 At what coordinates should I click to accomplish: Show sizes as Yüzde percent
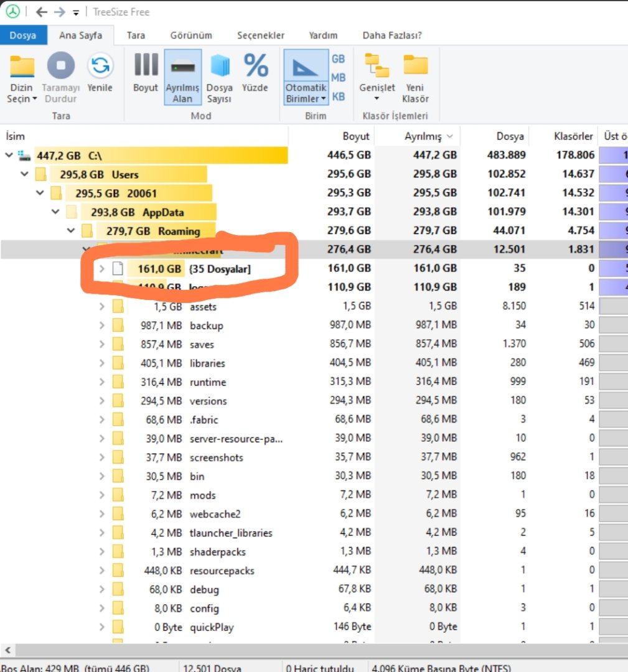click(255, 72)
